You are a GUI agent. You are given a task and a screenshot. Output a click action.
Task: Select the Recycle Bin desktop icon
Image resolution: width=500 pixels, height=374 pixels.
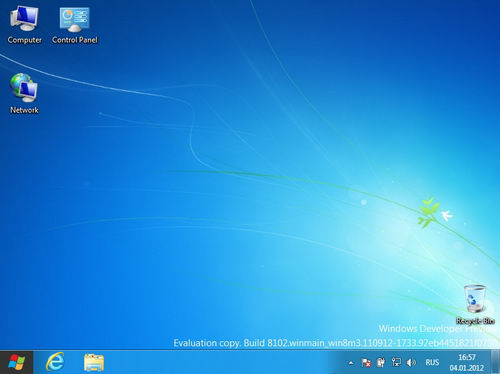tap(475, 305)
